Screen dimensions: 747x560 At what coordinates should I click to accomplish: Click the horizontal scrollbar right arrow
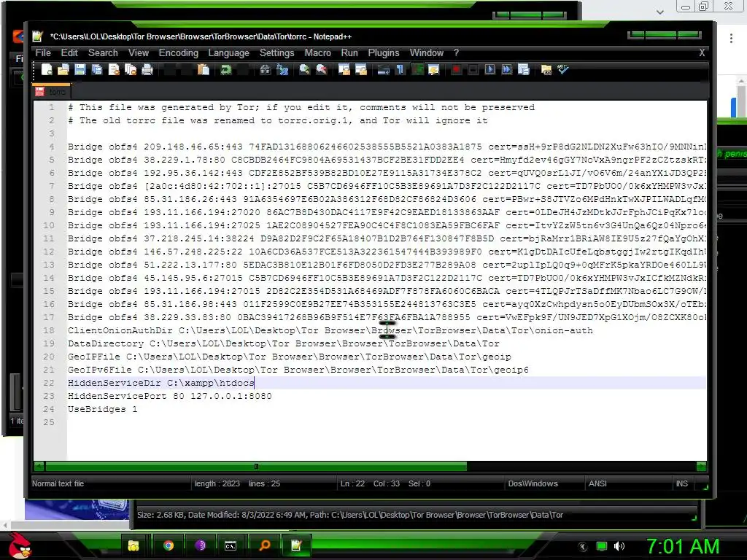click(701, 466)
